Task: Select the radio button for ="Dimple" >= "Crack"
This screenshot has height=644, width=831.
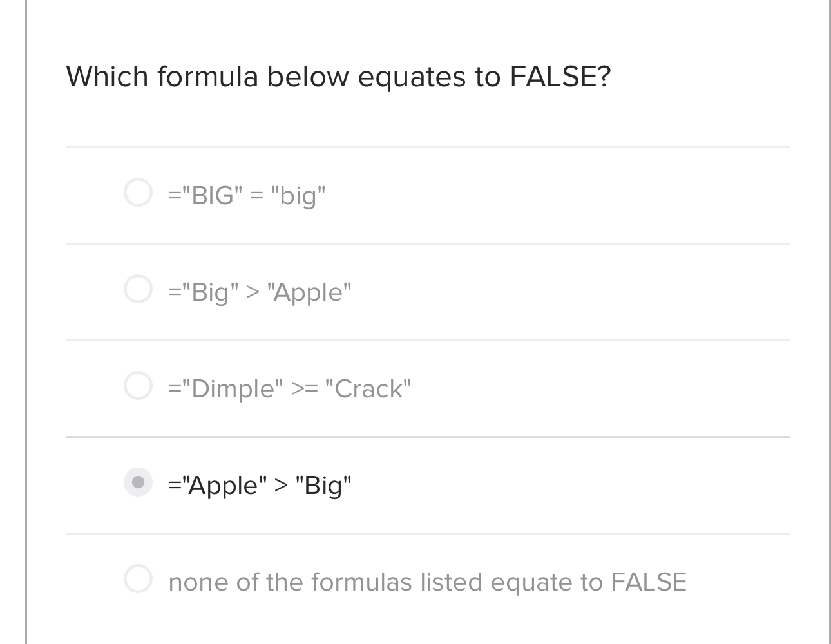Action: tap(138, 385)
